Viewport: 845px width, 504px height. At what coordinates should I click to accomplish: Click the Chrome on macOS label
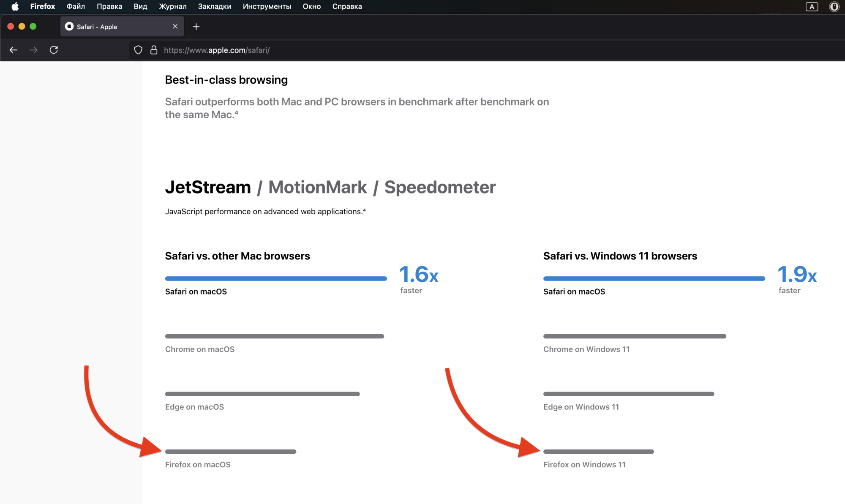point(200,349)
